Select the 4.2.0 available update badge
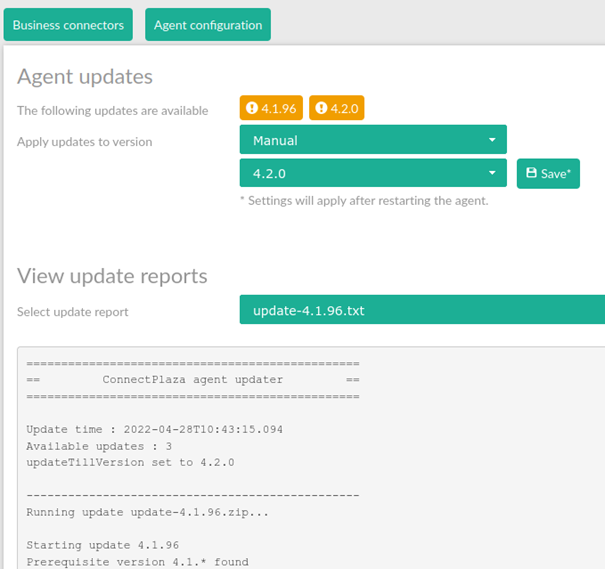Viewport: 605px width, 569px height. click(337, 108)
